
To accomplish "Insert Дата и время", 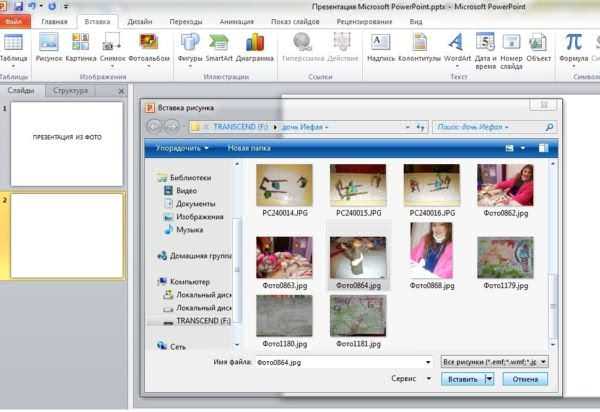I will coord(485,51).
